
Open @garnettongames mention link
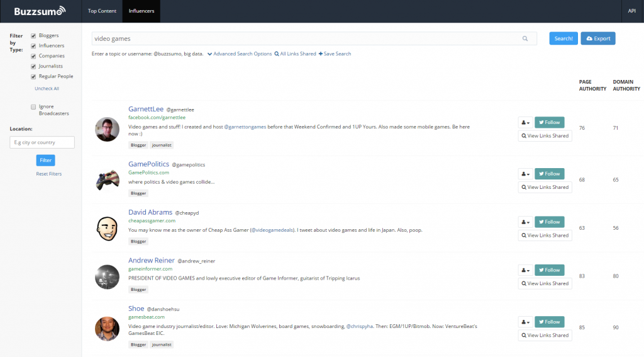(245, 127)
